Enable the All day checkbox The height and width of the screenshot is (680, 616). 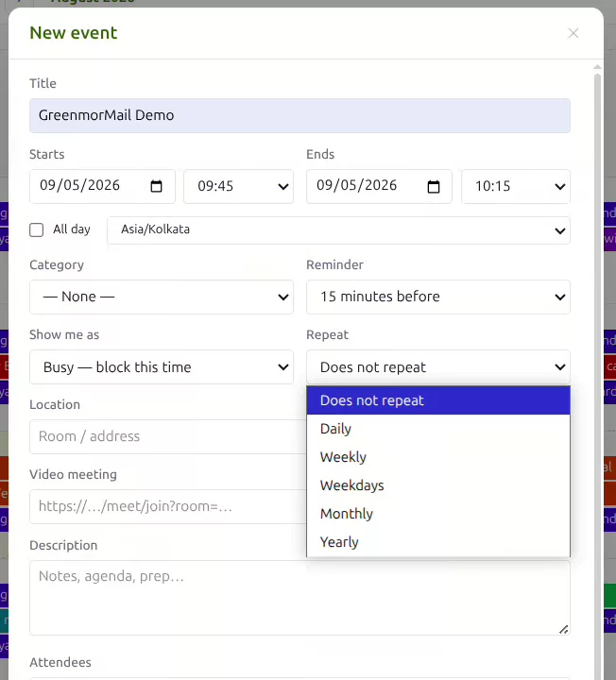point(37,229)
